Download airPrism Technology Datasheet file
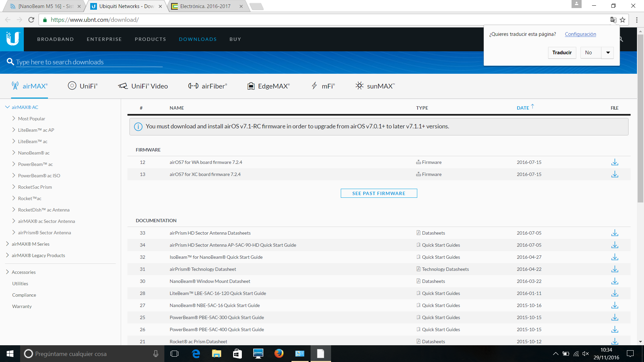 [x=614, y=269]
